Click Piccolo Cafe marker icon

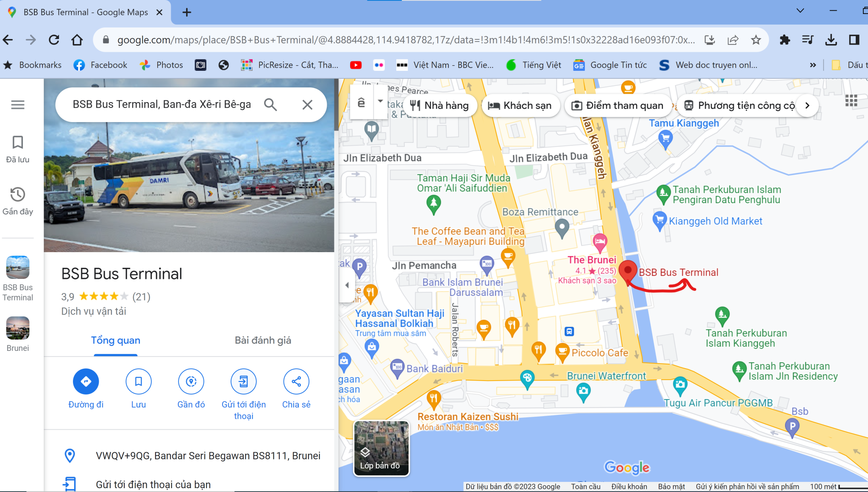click(562, 353)
